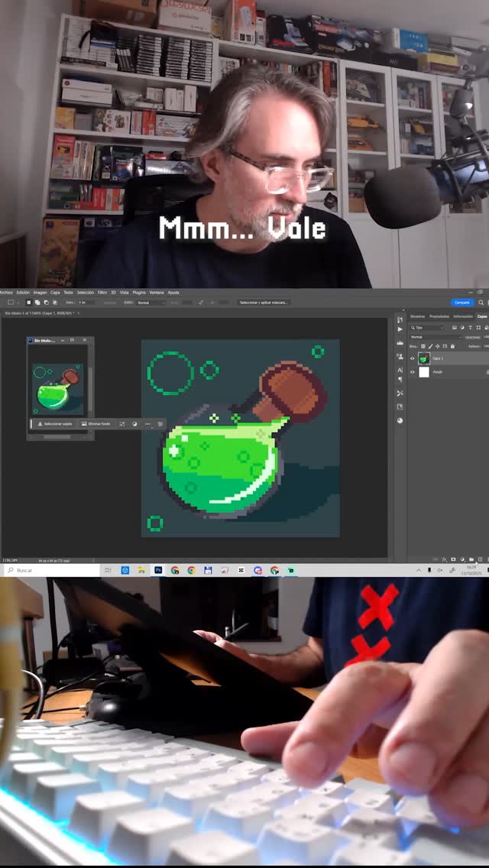This screenshot has height=868, width=489.
Task: Switch to the Propiedades tab
Action: (439, 316)
